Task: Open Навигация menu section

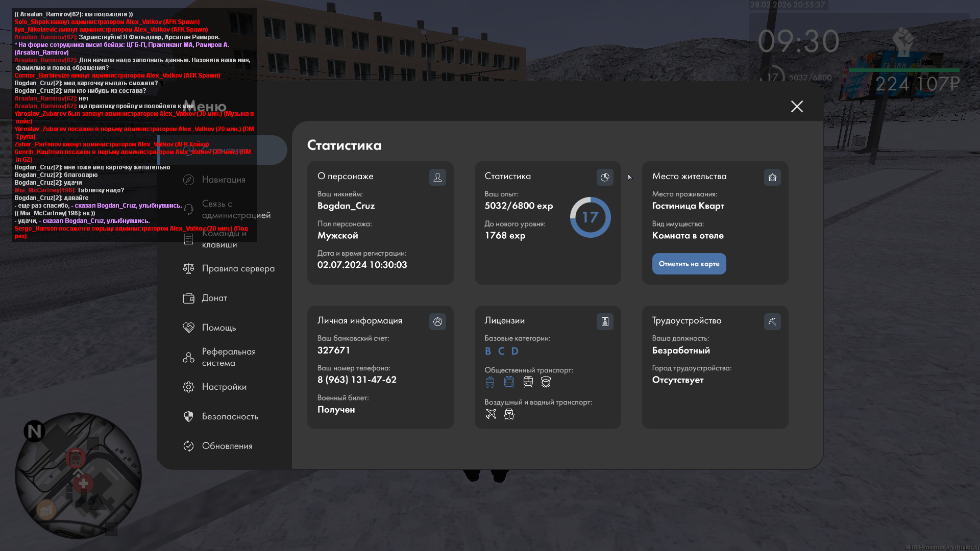Action: click(224, 180)
